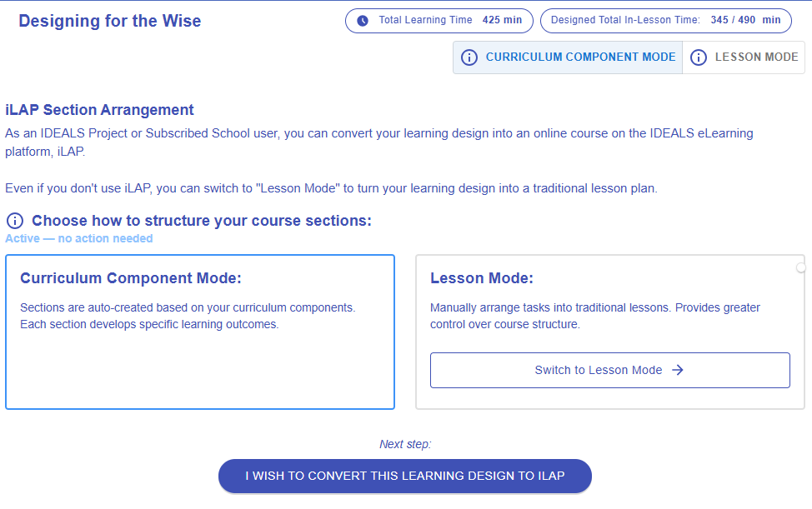Click Switch to Lesson Mode button
Image resolution: width=812 pixels, height=509 pixels.
[x=610, y=371]
